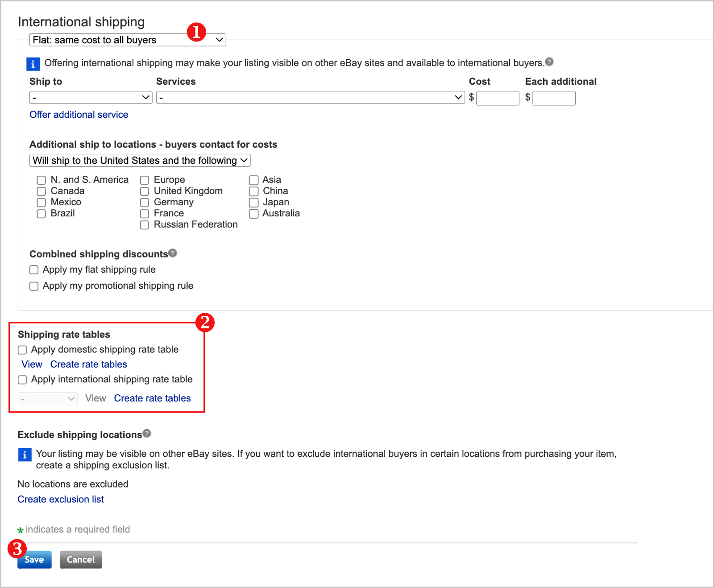Open the help icon beside international buyers text
714x588 pixels.
(x=550, y=62)
